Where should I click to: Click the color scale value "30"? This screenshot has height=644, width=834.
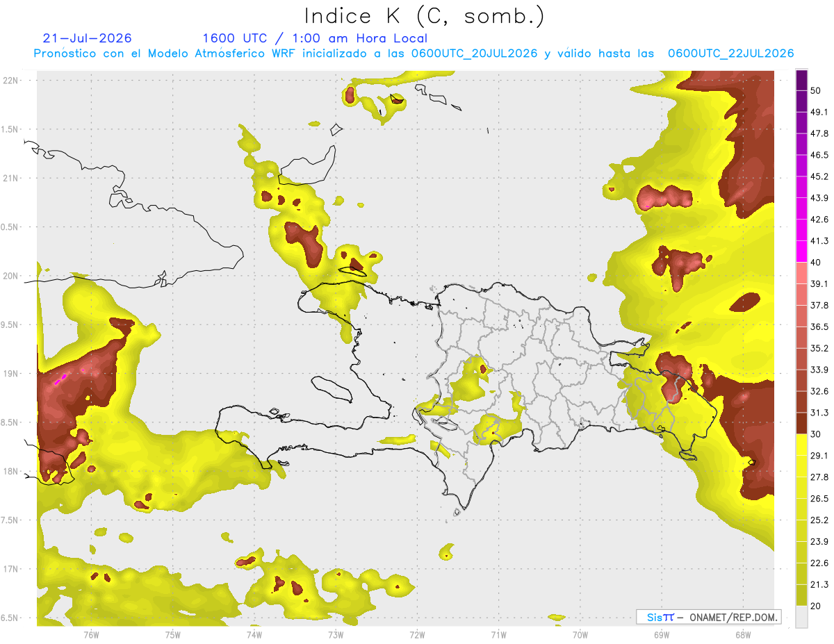point(817,434)
